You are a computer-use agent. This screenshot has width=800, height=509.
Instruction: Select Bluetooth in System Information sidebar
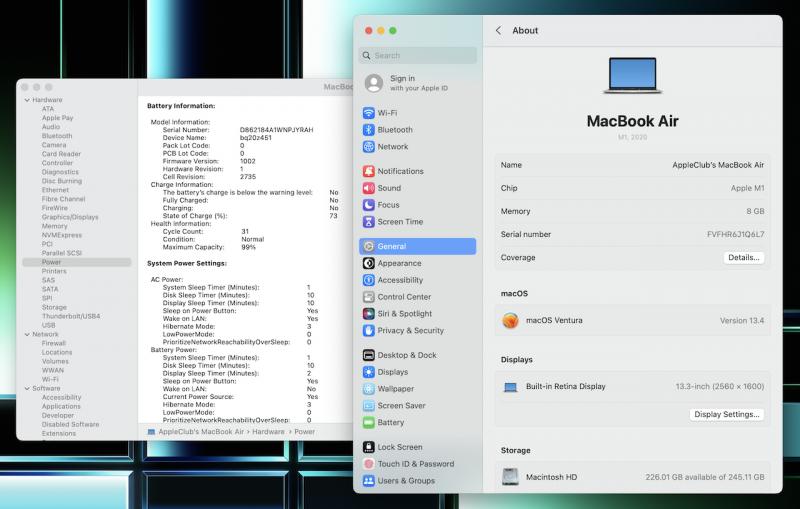coord(57,136)
